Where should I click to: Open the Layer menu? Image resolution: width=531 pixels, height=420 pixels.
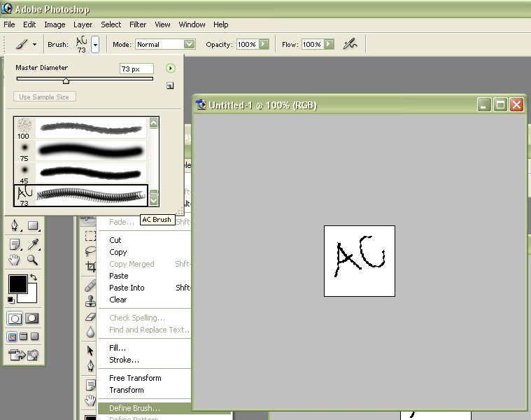pos(83,24)
